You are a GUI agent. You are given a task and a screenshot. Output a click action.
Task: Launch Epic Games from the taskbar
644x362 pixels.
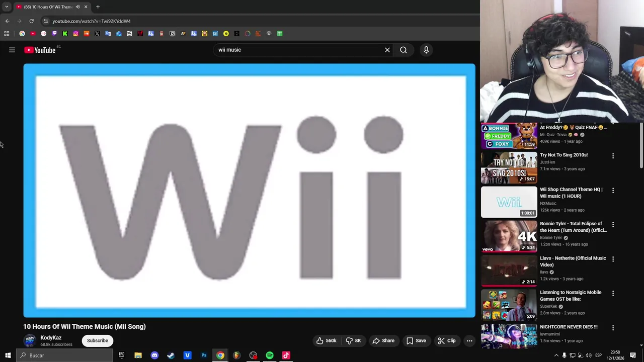[x=121, y=355]
